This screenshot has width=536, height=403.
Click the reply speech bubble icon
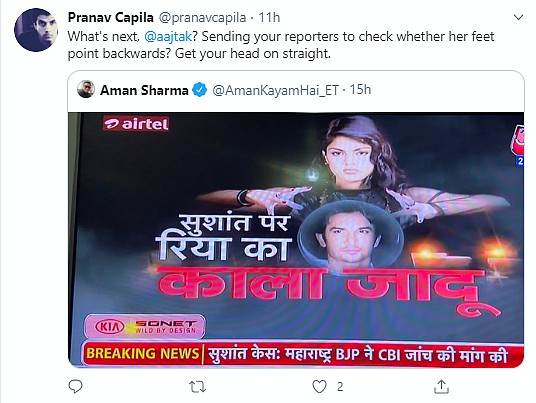coord(75,387)
